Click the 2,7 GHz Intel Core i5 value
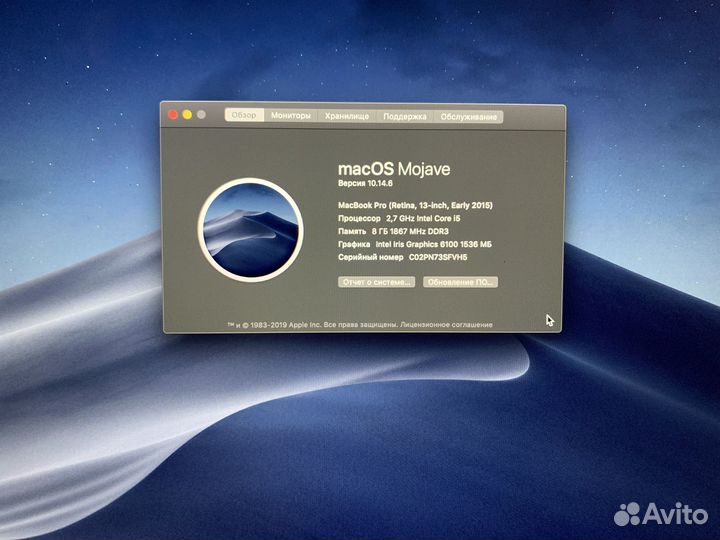 [x=423, y=219]
